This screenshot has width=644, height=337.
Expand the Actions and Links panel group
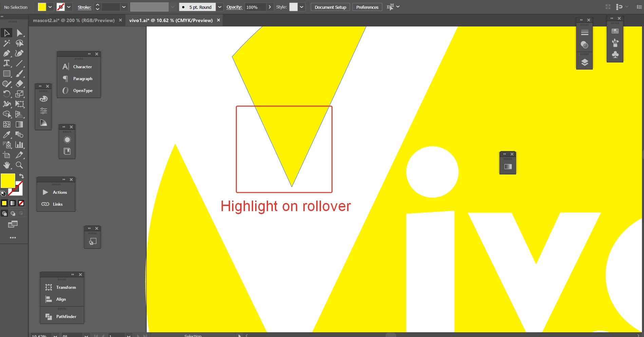click(x=64, y=180)
